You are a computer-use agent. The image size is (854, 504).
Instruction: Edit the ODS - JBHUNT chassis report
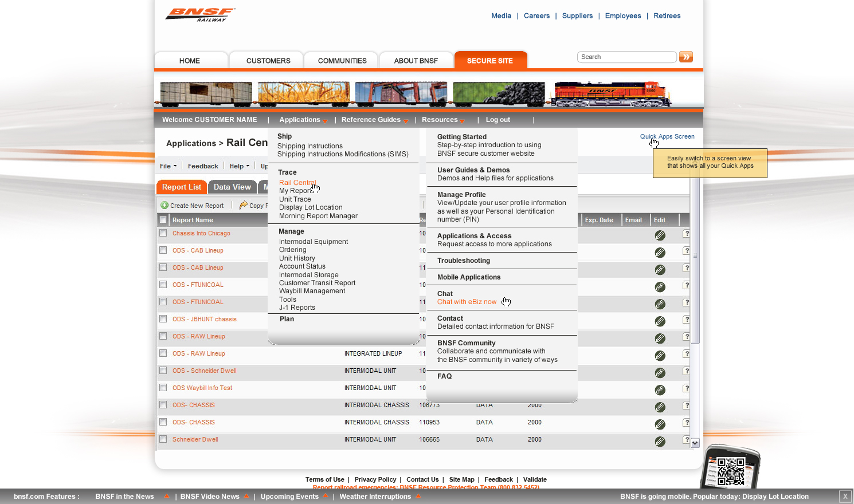click(660, 321)
